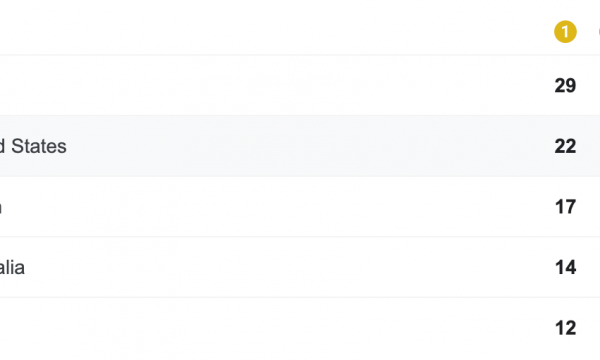Viewport: 600px width, 360px height.
Task: Click the partially visible silver medal icon
Action: 599,32
